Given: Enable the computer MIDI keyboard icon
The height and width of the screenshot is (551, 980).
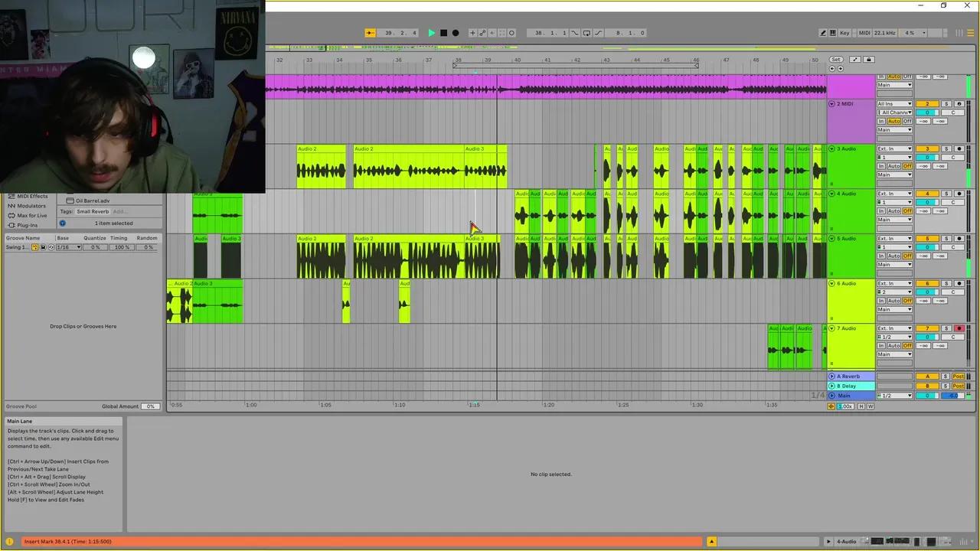Looking at the screenshot, I should coord(834,33).
